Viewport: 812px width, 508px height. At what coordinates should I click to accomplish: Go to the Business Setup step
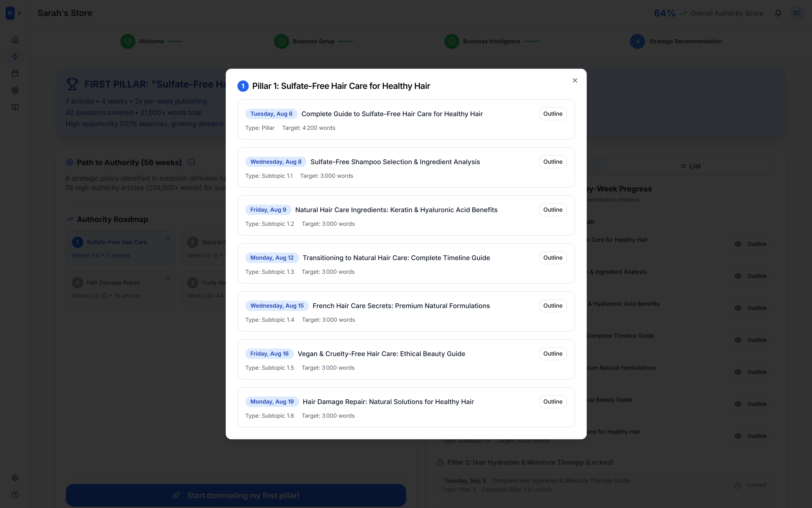313,41
